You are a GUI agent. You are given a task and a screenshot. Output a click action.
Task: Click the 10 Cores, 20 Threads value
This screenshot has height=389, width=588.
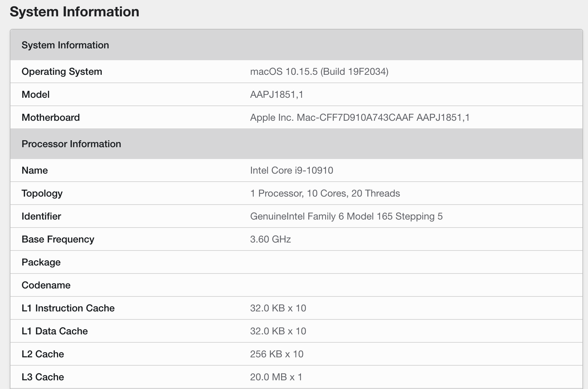pos(325,193)
